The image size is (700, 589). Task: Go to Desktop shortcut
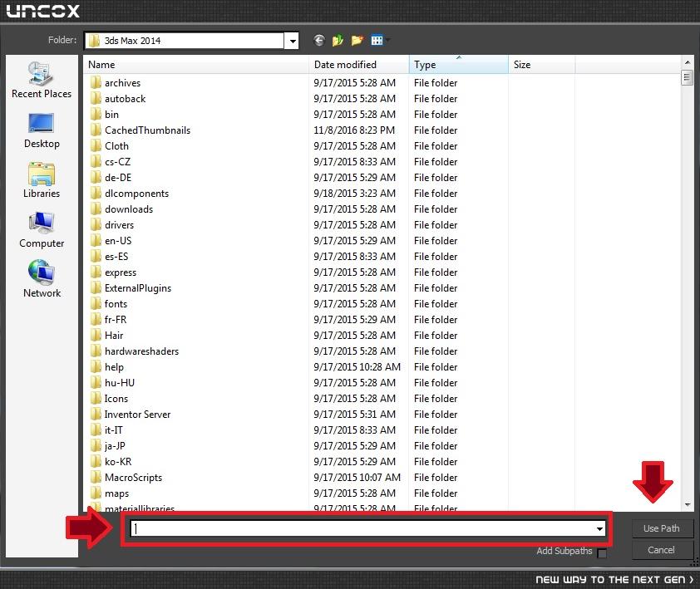click(x=42, y=131)
